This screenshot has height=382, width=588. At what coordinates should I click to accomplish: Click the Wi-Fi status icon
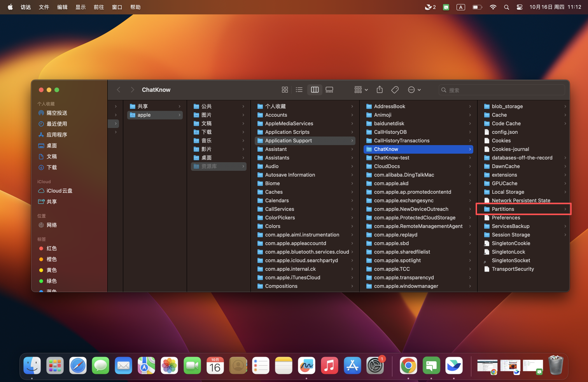[x=493, y=7]
